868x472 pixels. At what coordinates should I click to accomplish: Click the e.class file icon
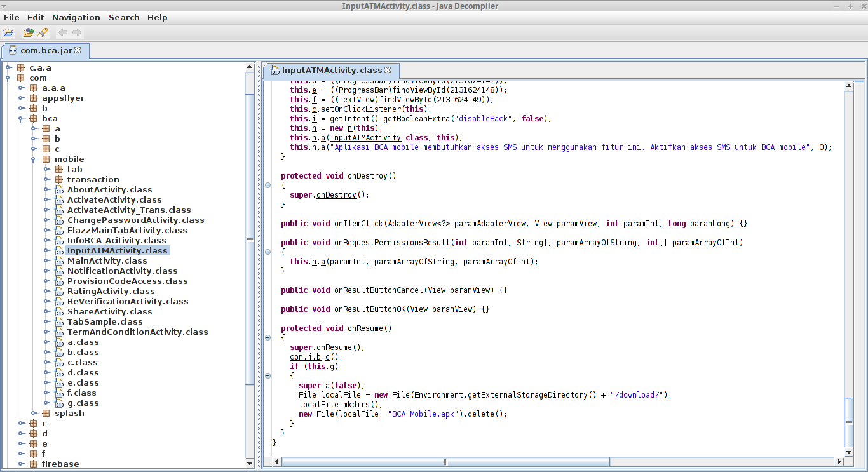click(x=59, y=383)
